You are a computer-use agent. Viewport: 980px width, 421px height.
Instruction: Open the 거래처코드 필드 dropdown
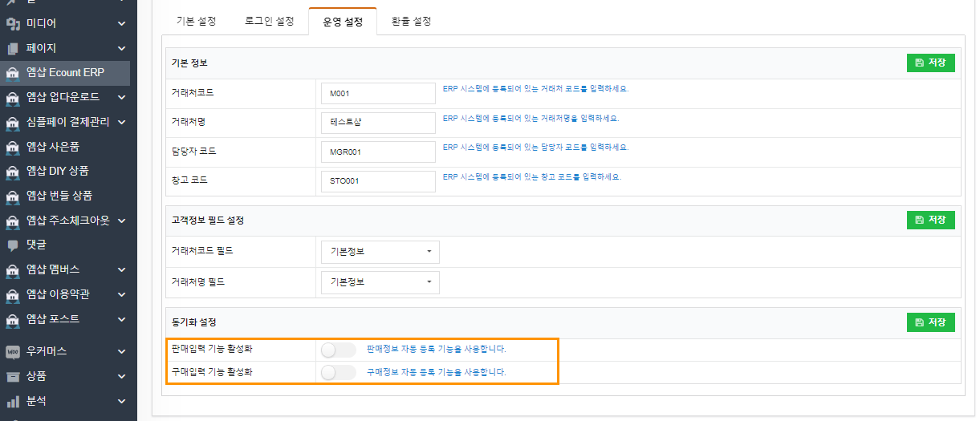[x=380, y=252]
